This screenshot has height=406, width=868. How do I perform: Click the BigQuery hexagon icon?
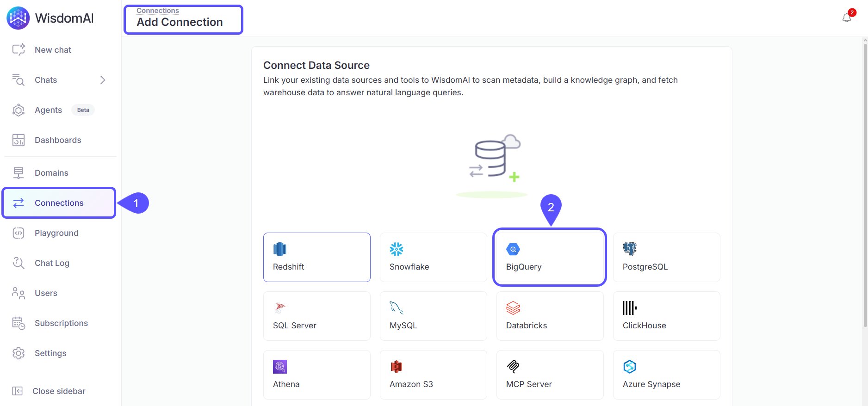coord(513,249)
